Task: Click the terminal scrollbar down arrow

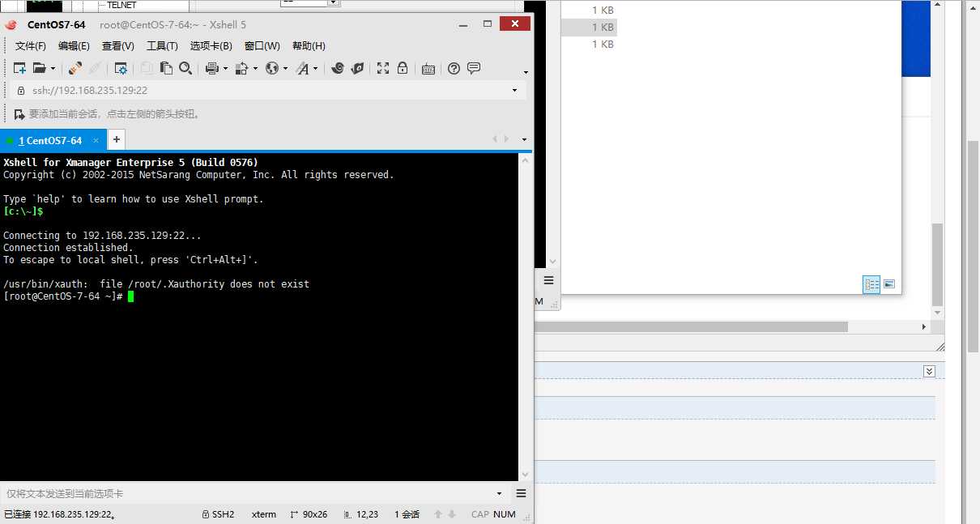Action: pos(526,475)
